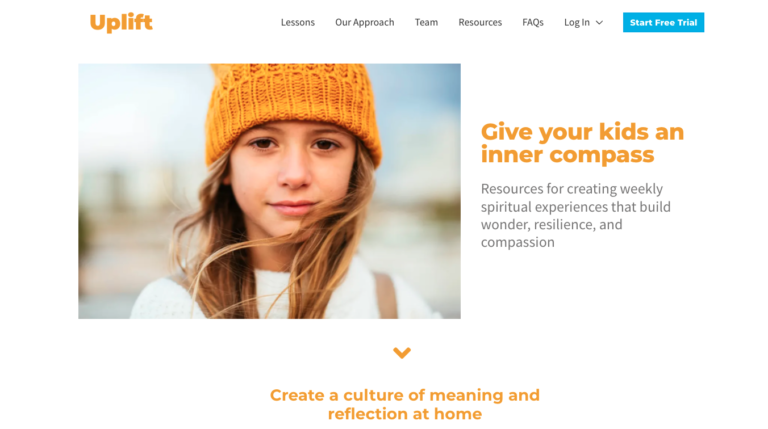Click the 'wonder, resilience, and' text line

click(552, 225)
